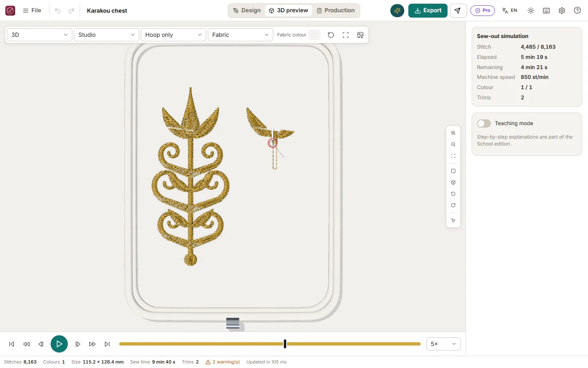Image resolution: width=588 pixels, height=368 pixels.
Task: Open the 3D view mode dropdown
Action: 40,35
